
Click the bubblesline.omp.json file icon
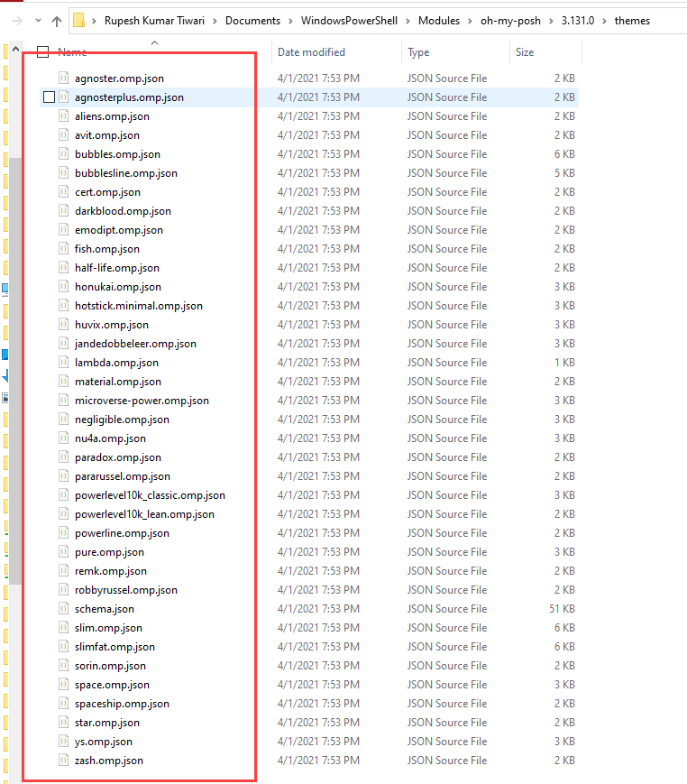[x=63, y=173]
